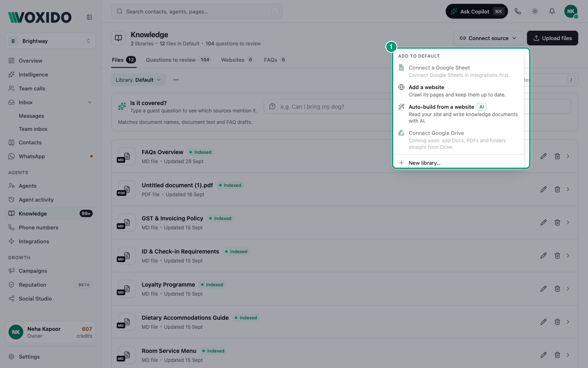Click the Knowledge book icon beside title

(x=118, y=38)
